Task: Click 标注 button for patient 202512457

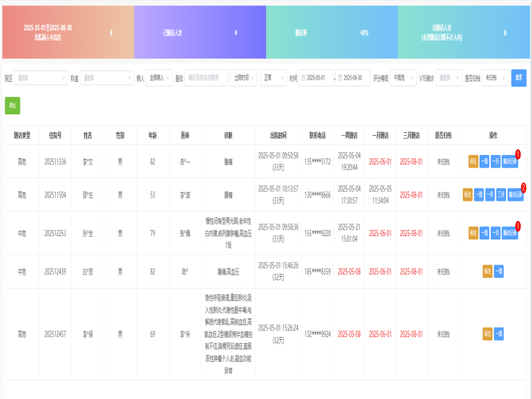Action: pyautogui.click(x=487, y=334)
